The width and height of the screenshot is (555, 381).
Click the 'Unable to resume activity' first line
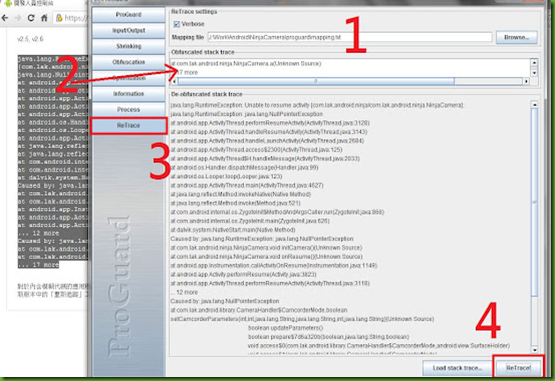(317, 105)
